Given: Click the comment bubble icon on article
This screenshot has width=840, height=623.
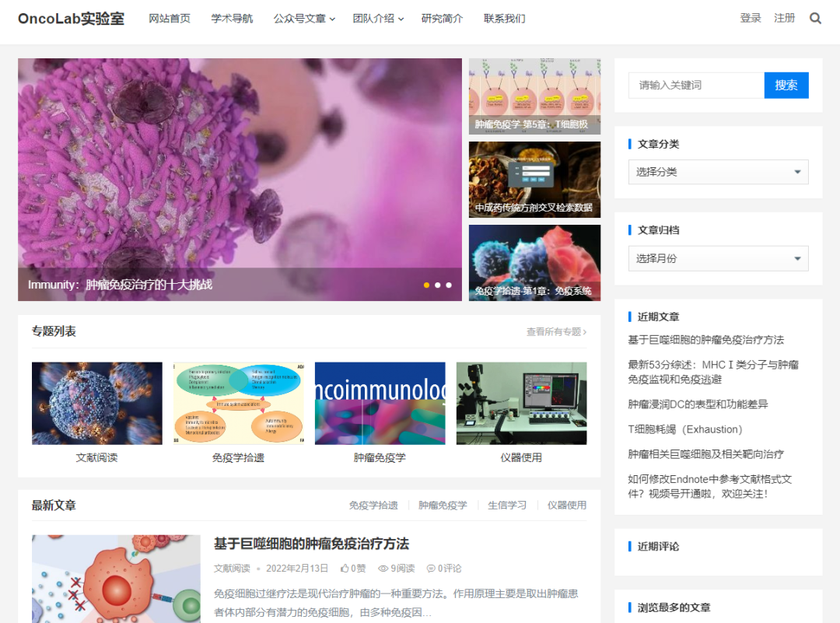Looking at the screenshot, I should pyautogui.click(x=431, y=569).
